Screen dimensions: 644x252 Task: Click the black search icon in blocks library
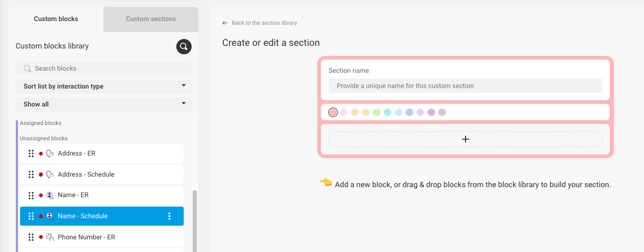184,46
